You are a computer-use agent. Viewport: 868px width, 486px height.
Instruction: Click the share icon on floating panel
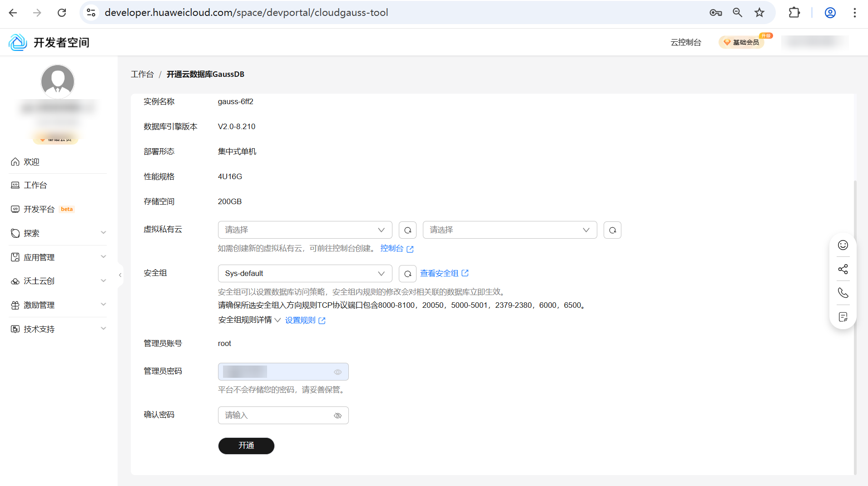(x=843, y=269)
